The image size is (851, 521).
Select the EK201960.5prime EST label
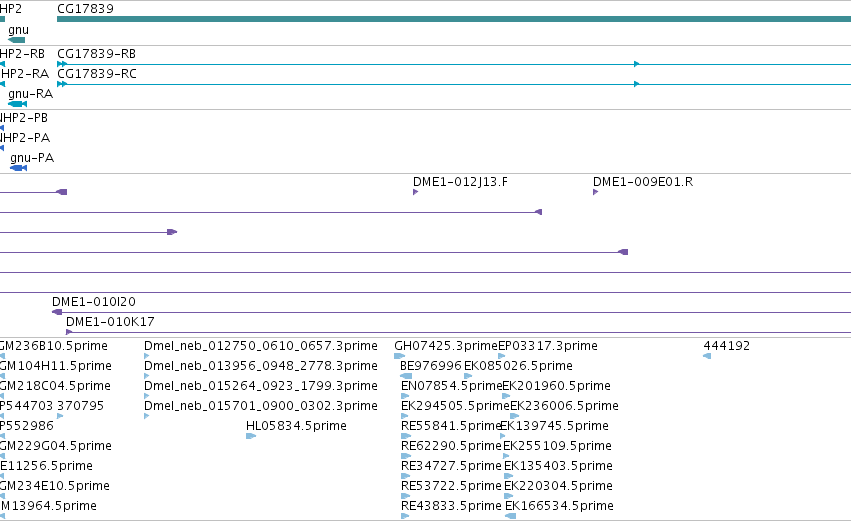[556, 386]
